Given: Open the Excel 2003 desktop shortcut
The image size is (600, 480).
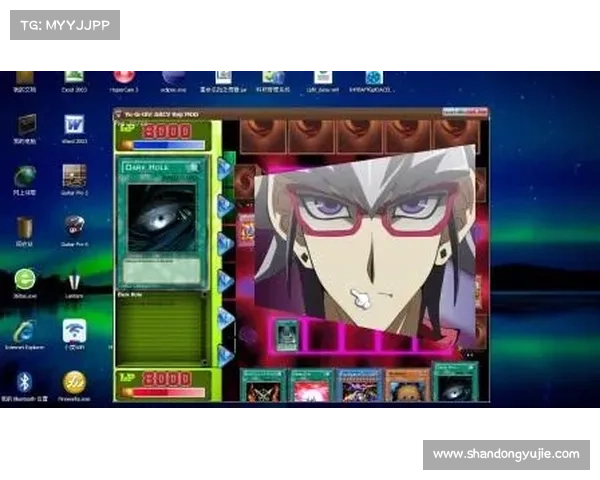Looking at the screenshot, I should [74, 81].
